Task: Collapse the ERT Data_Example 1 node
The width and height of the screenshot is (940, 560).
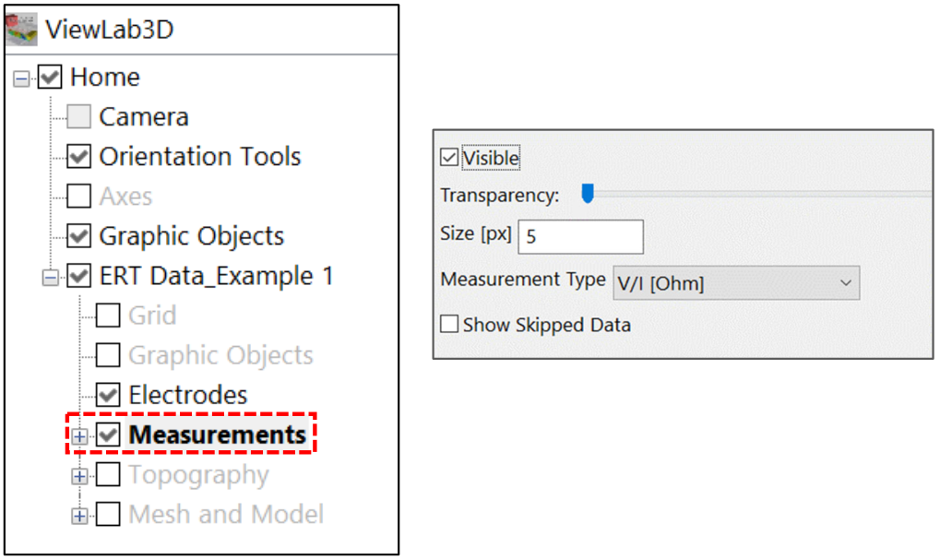Action: pos(51,278)
